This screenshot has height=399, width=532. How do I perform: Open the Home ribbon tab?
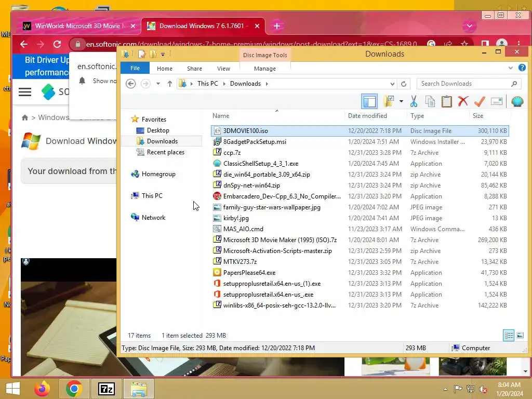tap(165, 69)
